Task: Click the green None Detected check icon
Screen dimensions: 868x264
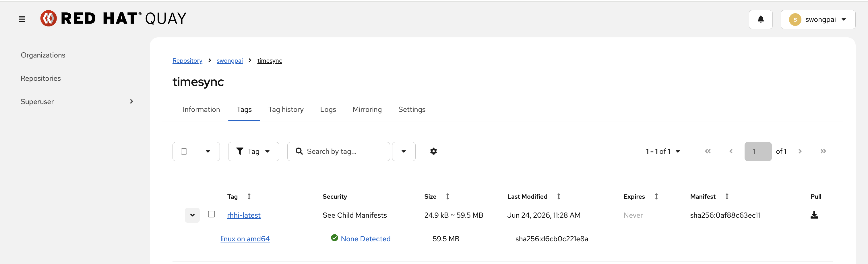Action: tap(334, 238)
